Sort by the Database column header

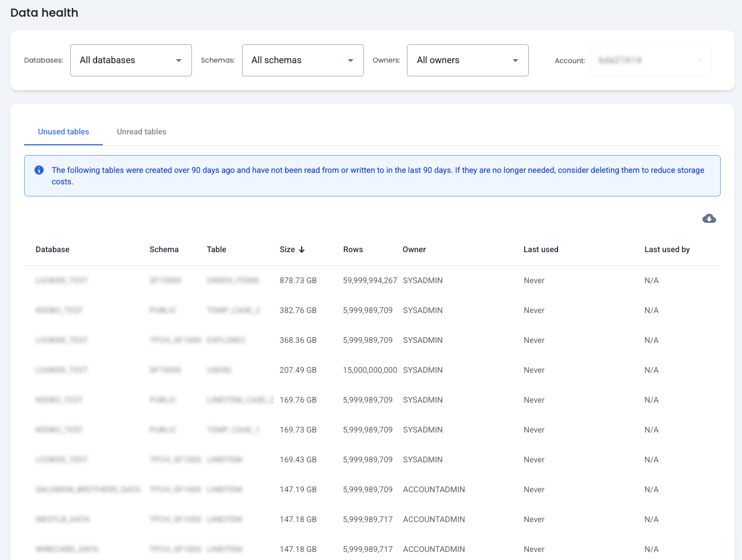[52, 249]
